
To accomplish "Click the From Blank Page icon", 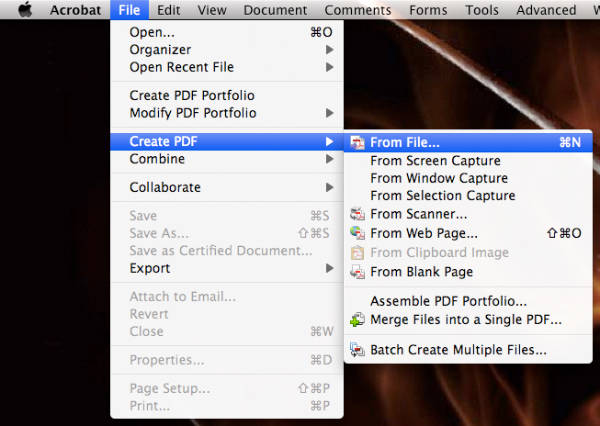I will pyautogui.click(x=357, y=272).
